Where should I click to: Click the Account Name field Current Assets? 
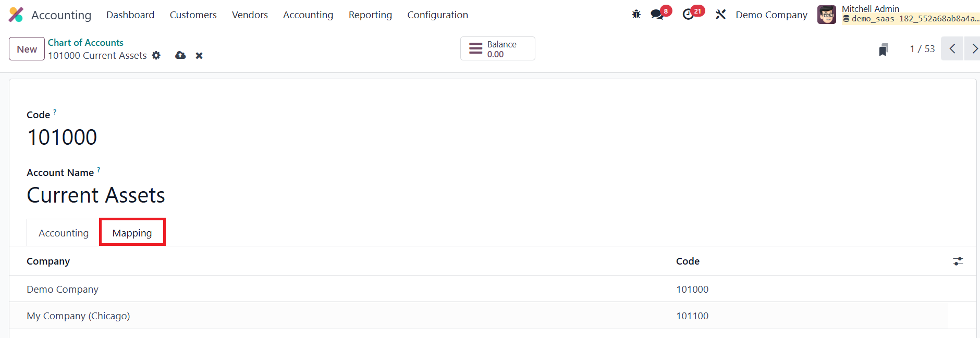tap(96, 196)
